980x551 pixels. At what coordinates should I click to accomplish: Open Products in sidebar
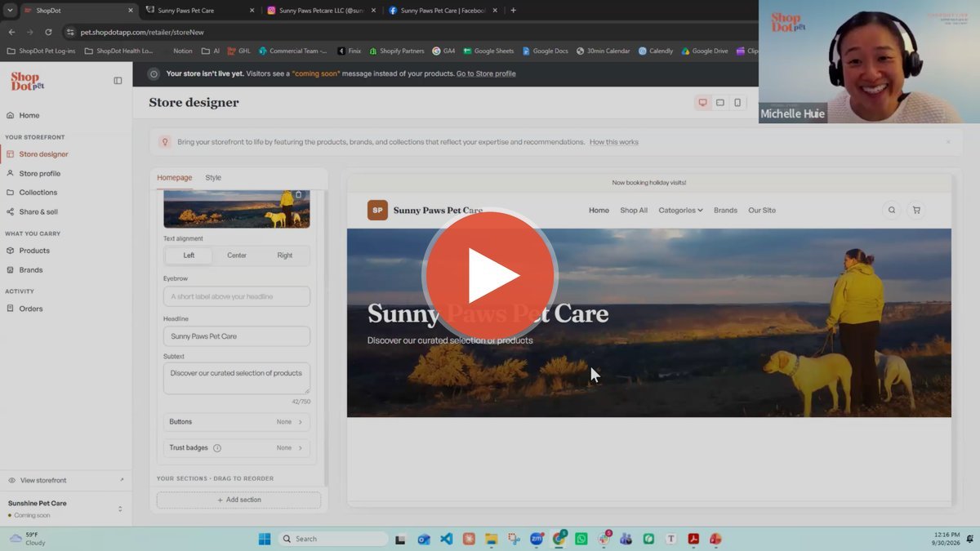click(34, 251)
